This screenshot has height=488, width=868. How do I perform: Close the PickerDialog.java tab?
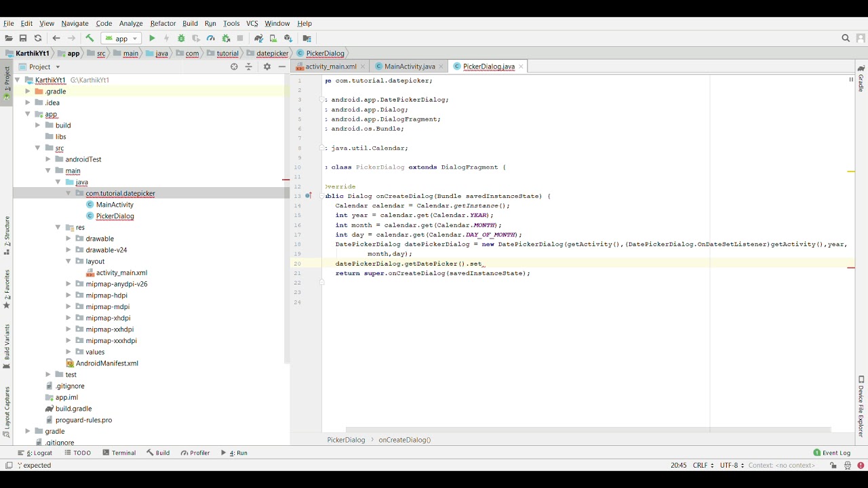[x=521, y=66]
